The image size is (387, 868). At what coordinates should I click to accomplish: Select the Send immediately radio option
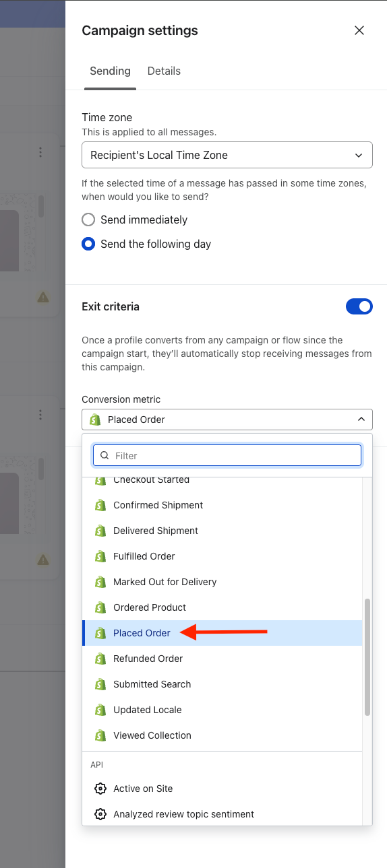click(88, 220)
